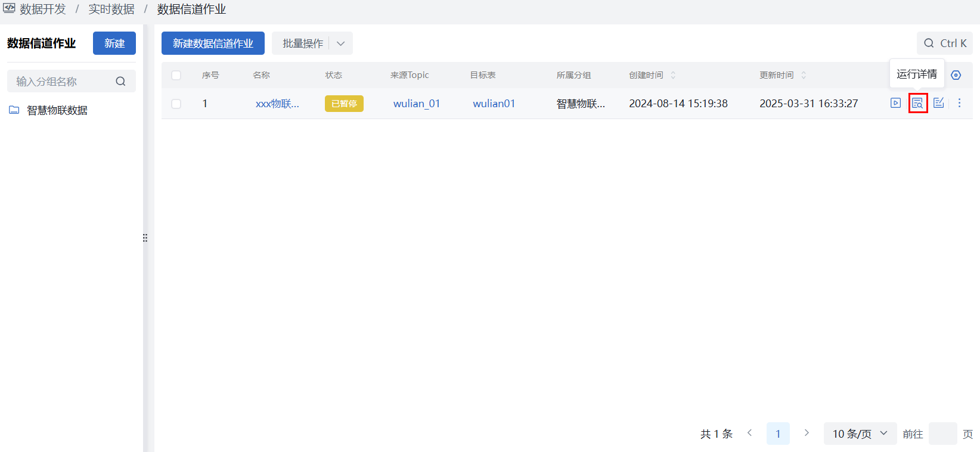Click the 前往 page number input
Viewport: 980px width, 452px height.
pos(943,434)
